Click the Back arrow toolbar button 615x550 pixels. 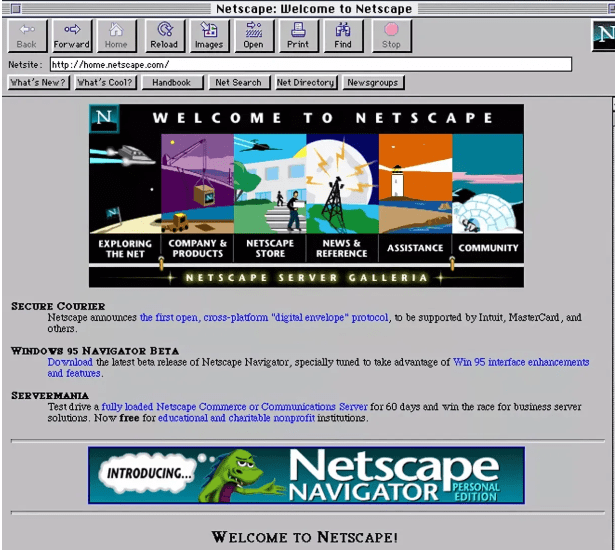pyautogui.click(x=27, y=35)
